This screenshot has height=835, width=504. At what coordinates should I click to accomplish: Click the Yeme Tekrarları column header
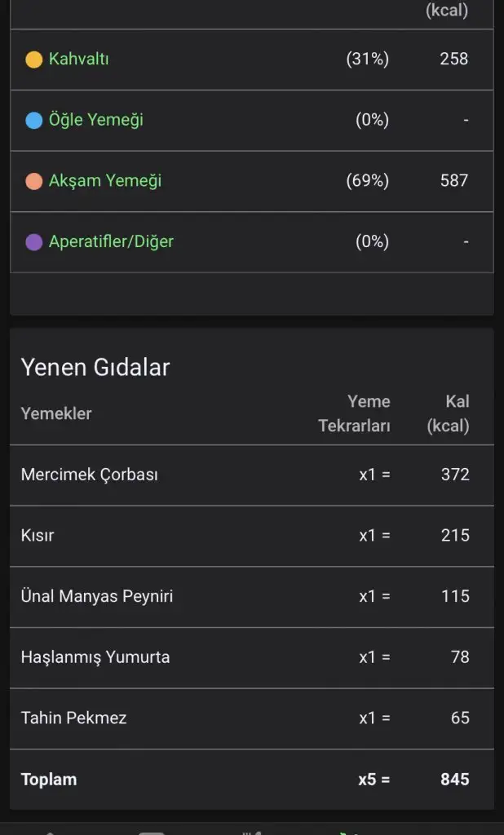(x=354, y=413)
